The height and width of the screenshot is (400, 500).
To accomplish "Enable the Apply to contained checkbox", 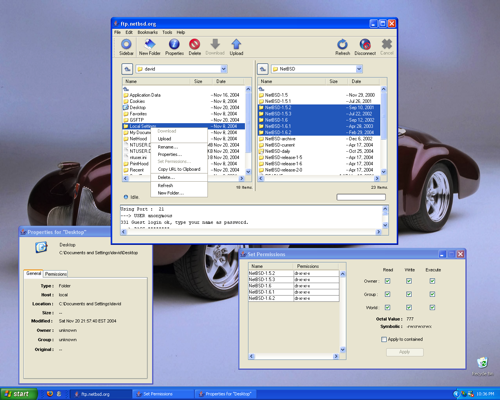I will point(384,339).
